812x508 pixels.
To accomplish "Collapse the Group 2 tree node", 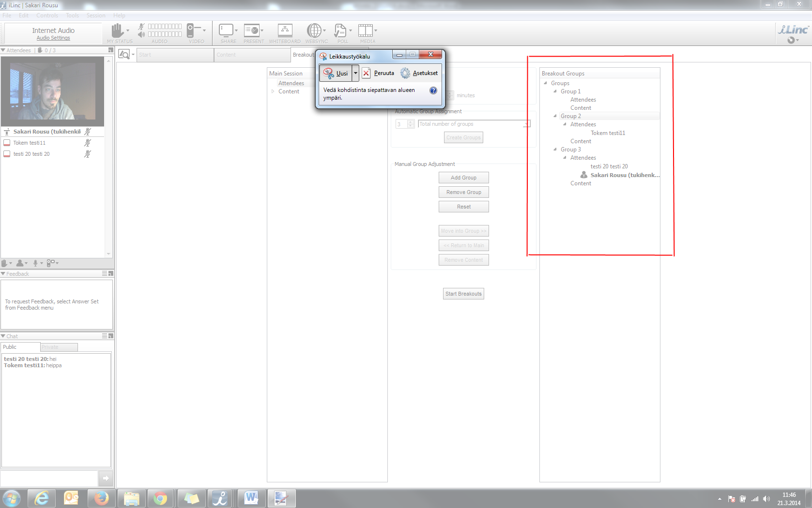I will [x=555, y=116].
